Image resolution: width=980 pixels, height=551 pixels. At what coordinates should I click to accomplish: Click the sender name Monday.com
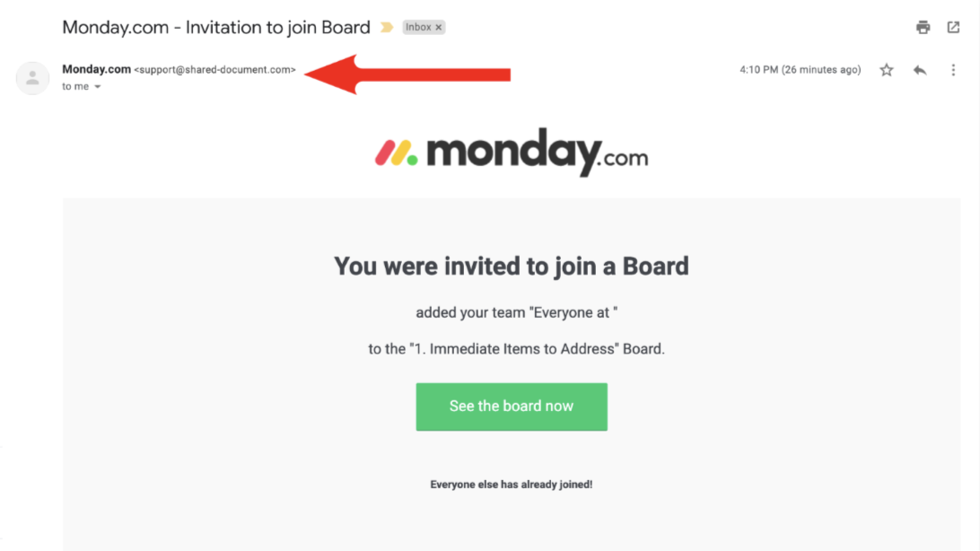point(96,69)
